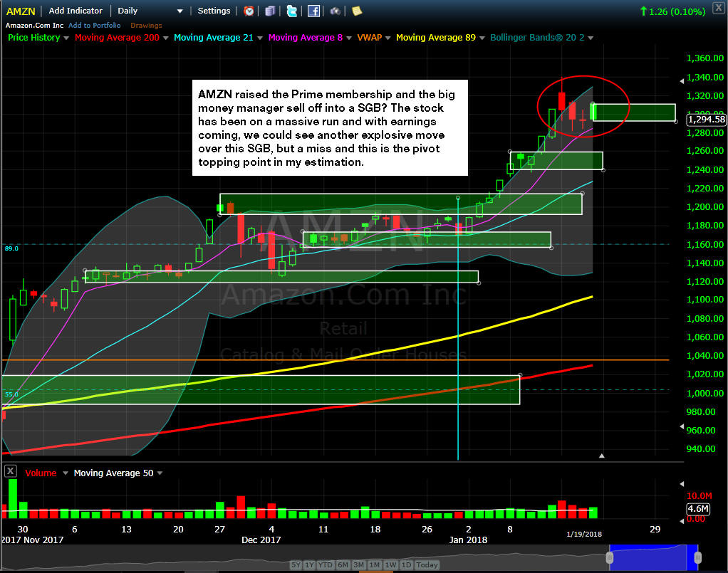The width and height of the screenshot is (728, 573).
Task: Click the AMZN ticker symbol
Action: click(x=21, y=11)
